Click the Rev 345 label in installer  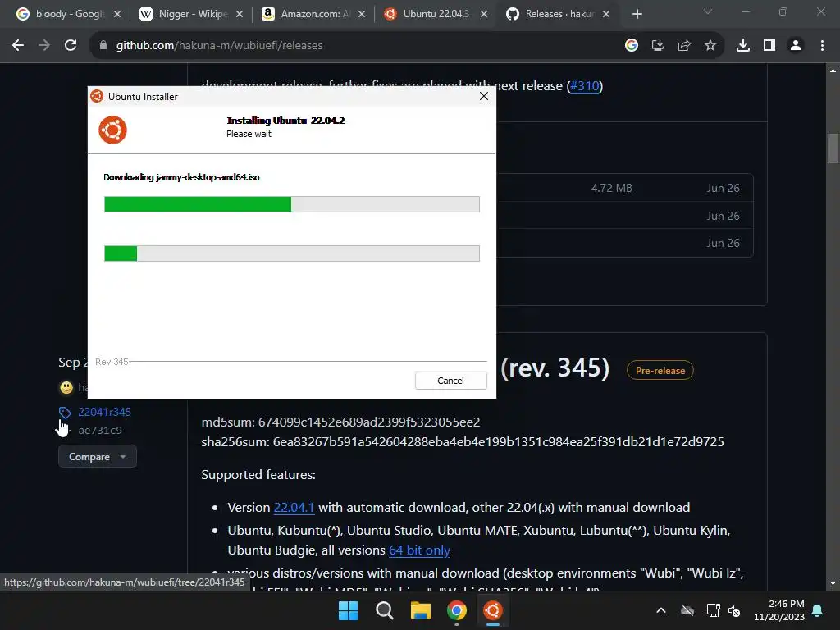click(x=112, y=362)
